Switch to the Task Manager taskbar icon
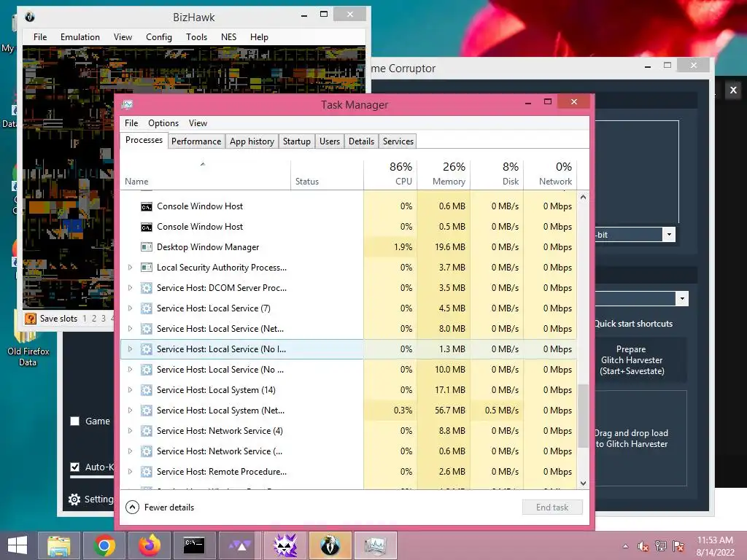The image size is (747, 560). [x=375, y=545]
